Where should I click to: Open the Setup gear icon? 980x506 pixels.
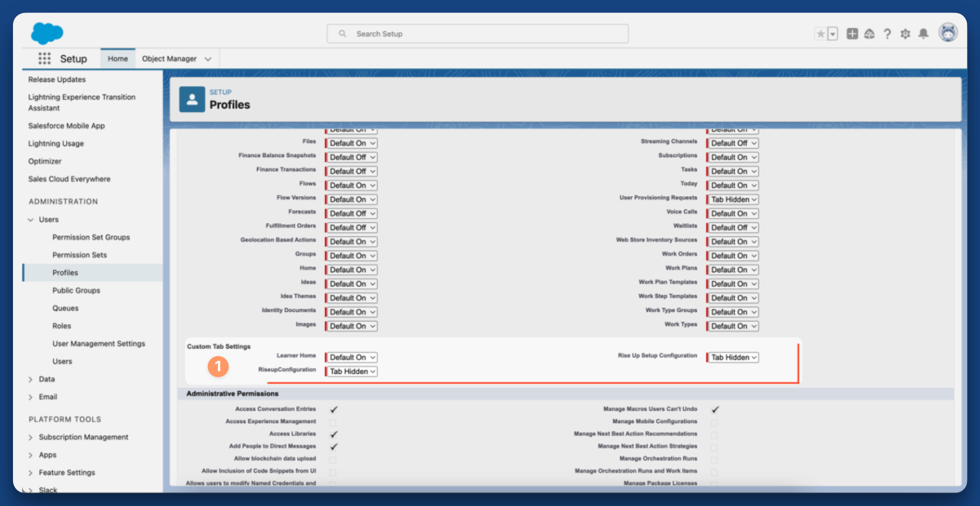905,34
